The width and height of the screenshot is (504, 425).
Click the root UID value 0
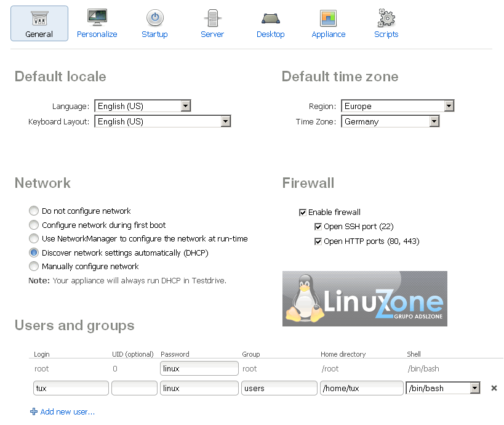115,369
